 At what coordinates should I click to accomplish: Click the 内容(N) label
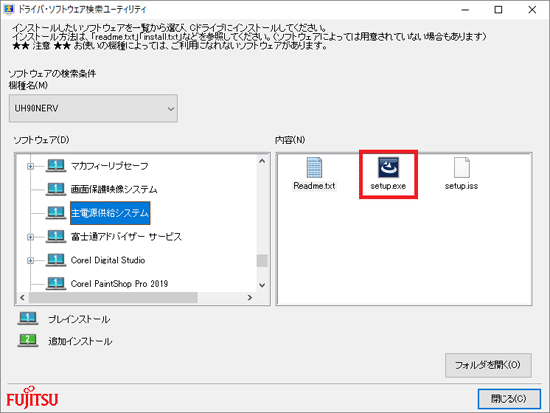click(x=290, y=140)
